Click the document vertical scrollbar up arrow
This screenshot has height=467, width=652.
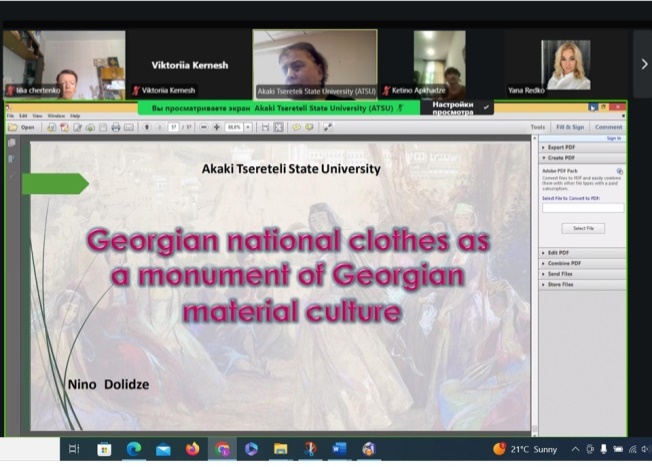(x=535, y=139)
